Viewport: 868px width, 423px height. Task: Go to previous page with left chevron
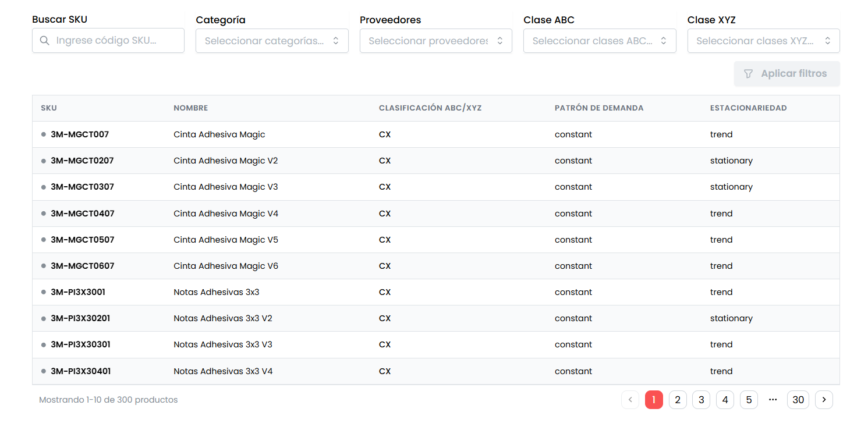coord(630,400)
